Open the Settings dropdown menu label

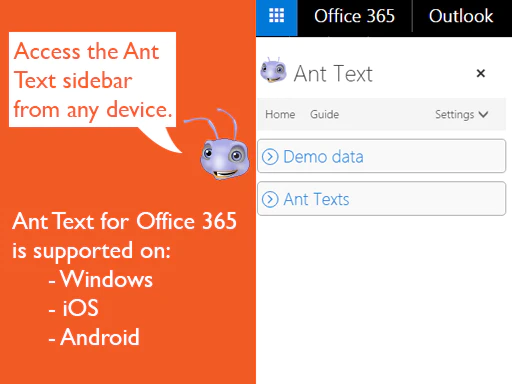tap(454, 114)
